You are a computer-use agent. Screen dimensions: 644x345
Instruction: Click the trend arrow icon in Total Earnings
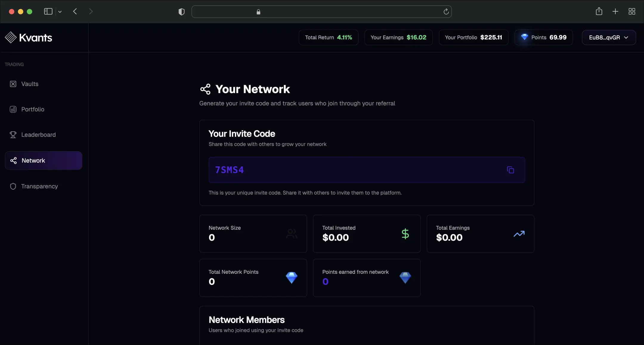[x=519, y=234]
